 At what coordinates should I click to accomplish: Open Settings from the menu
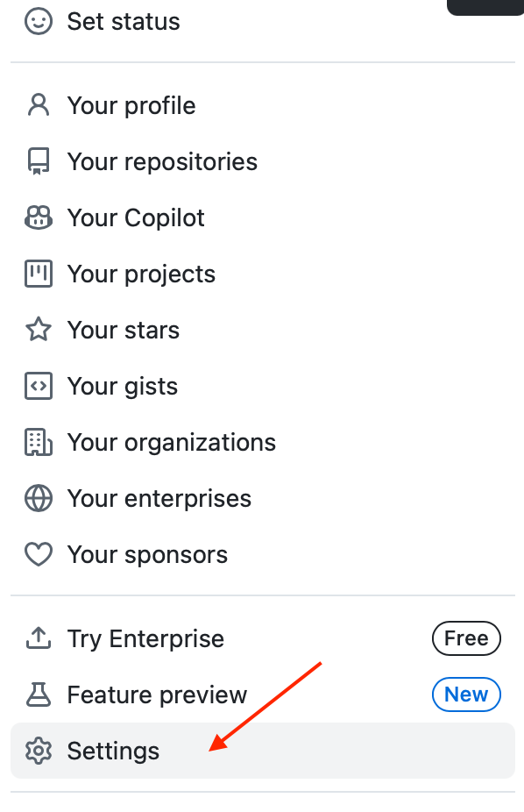[x=263, y=751]
